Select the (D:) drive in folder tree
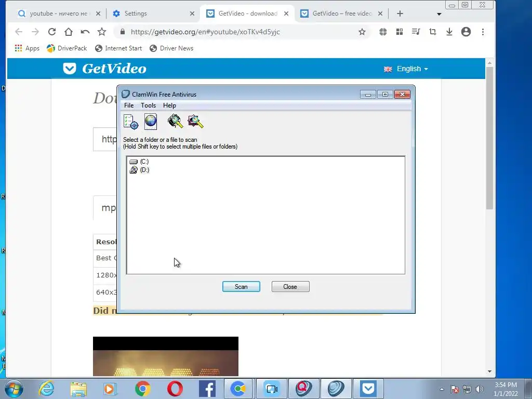 pos(139,170)
